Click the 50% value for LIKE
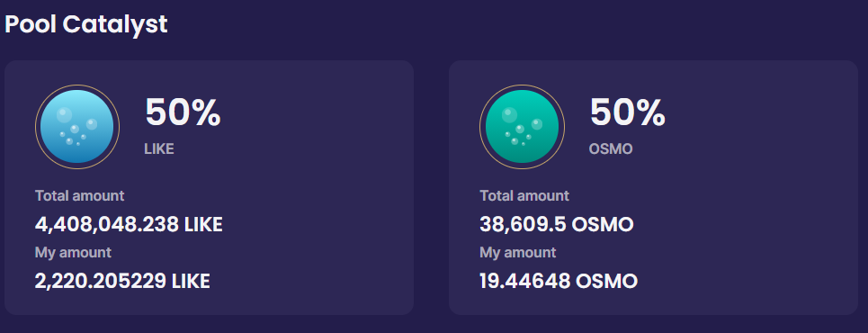Image resolution: width=868 pixels, height=333 pixels. click(183, 112)
